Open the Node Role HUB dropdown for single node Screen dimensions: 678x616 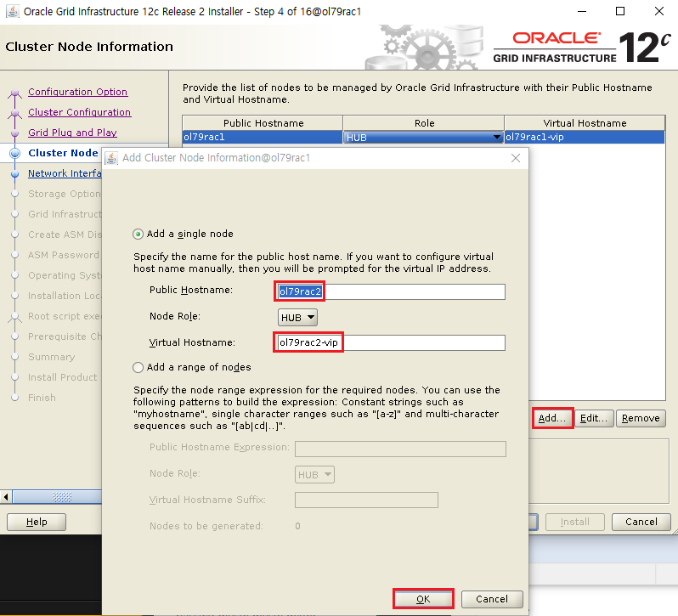pos(297,317)
